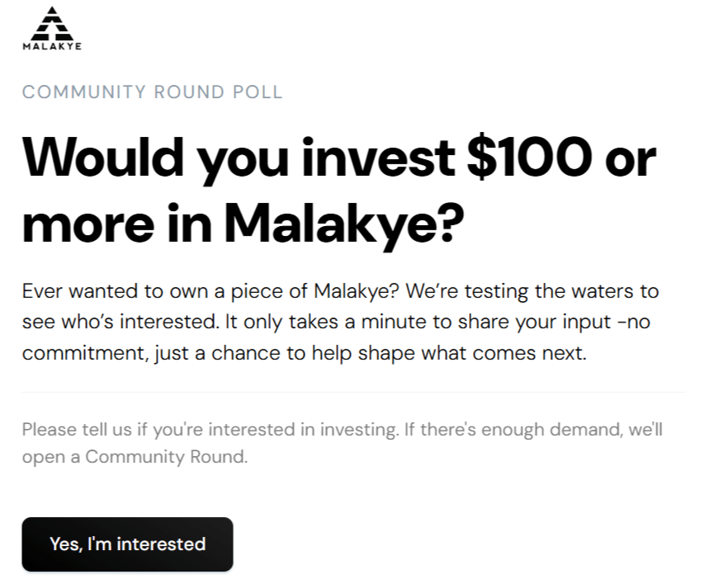
Task: Click the "Would you invest $100 or" heading line
Action: tap(339, 158)
